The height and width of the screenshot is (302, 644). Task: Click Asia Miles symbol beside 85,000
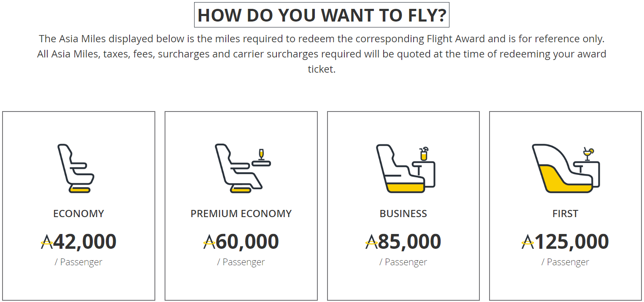click(x=371, y=242)
